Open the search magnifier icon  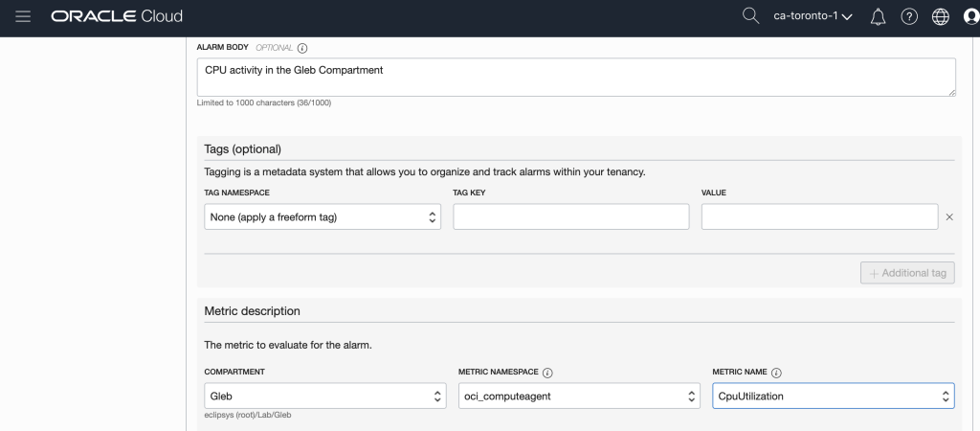pyautogui.click(x=750, y=16)
